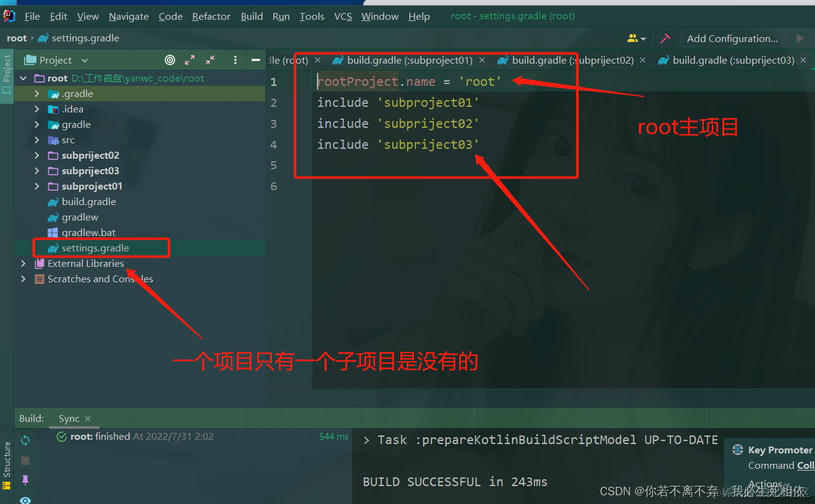815x504 pixels.
Task: Click the IntelliJ IDEA logo icon
Action: click(x=9, y=16)
